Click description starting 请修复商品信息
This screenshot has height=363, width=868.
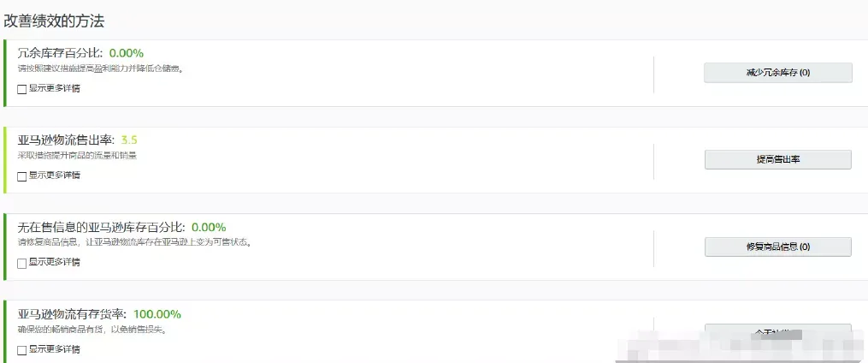[134, 243]
